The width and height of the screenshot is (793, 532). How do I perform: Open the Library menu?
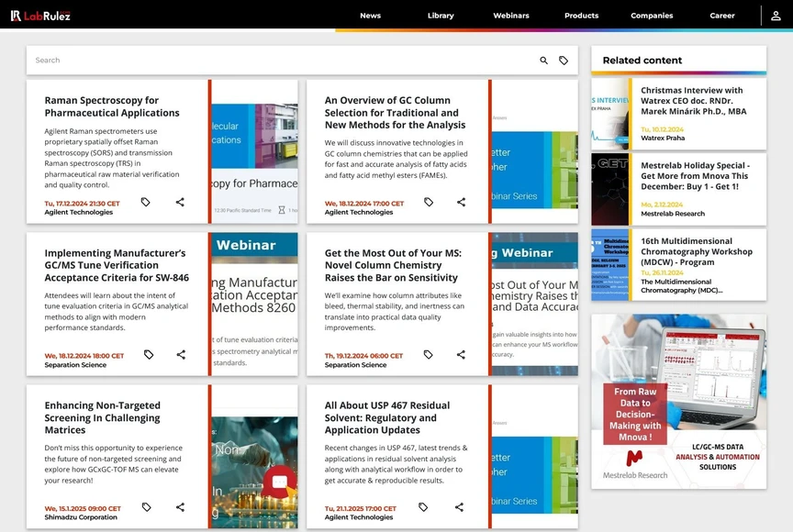pos(441,16)
